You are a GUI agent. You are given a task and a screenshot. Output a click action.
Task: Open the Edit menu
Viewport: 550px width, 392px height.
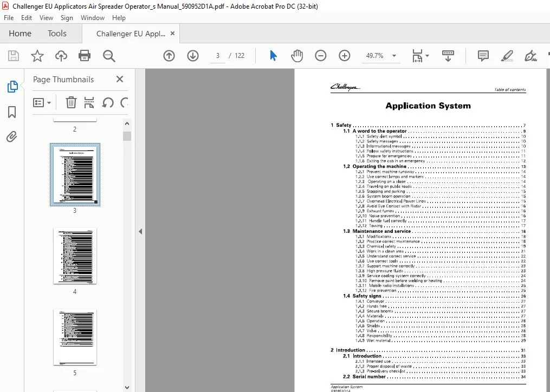(27, 18)
